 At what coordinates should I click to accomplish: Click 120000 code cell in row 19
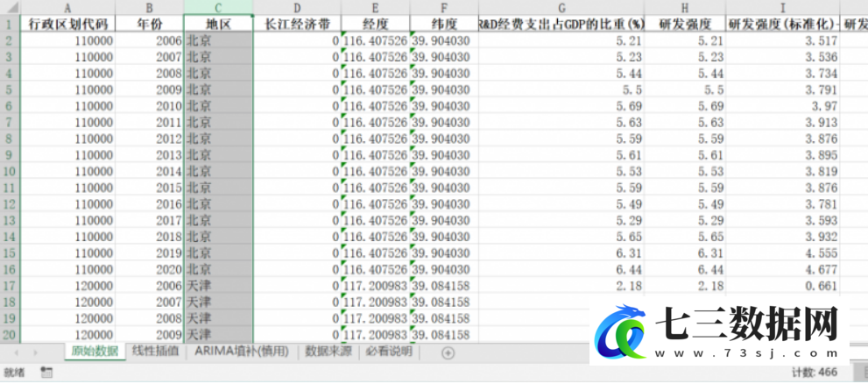coord(67,318)
